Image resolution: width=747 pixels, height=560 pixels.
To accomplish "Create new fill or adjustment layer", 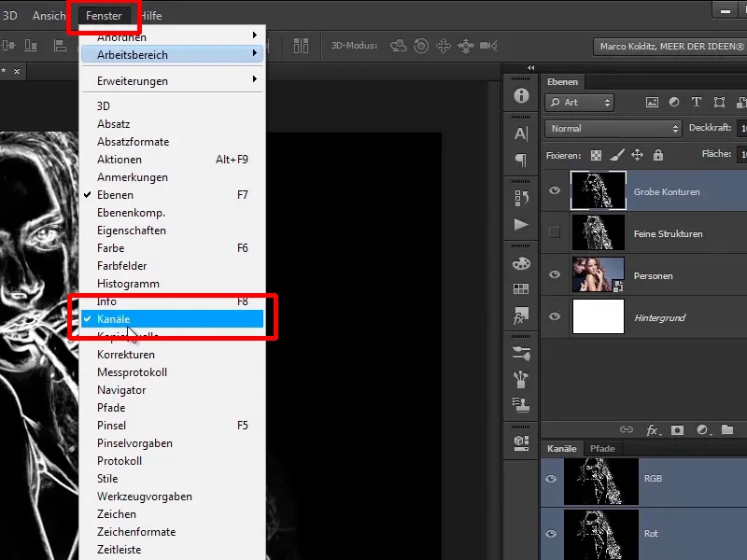I will [x=703, y=430].
